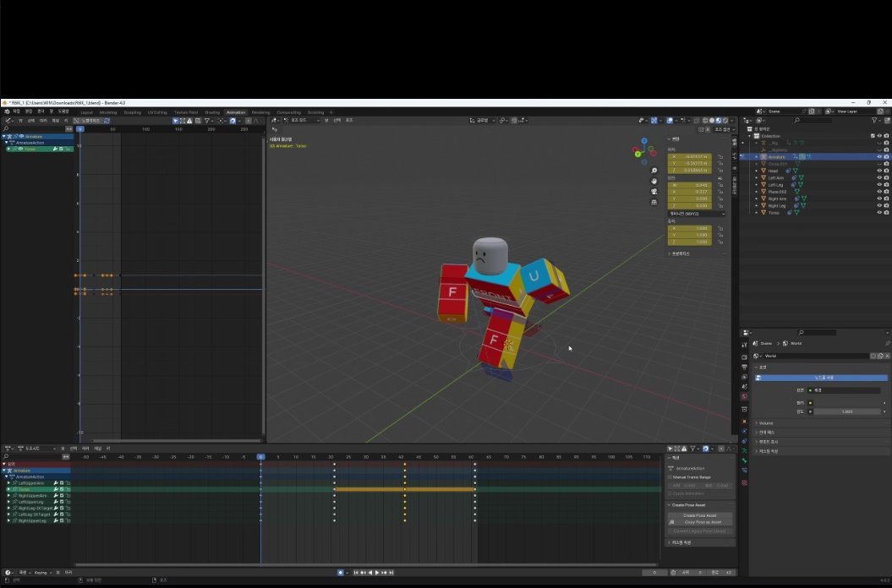The width and height of the screenshot is (892, 588).
Task: Click the Only Show Selected arrow icon in graph editor
Action: coord(175,121)
